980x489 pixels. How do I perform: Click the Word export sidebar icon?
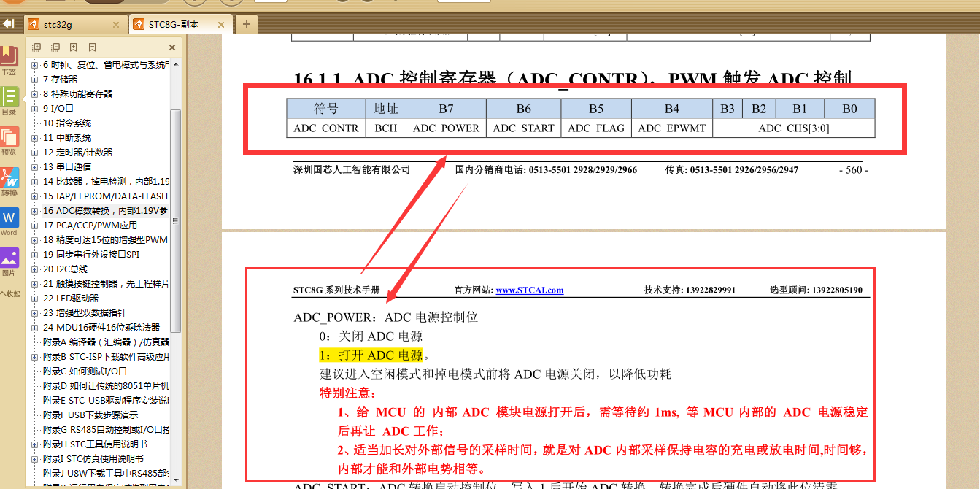9,223
